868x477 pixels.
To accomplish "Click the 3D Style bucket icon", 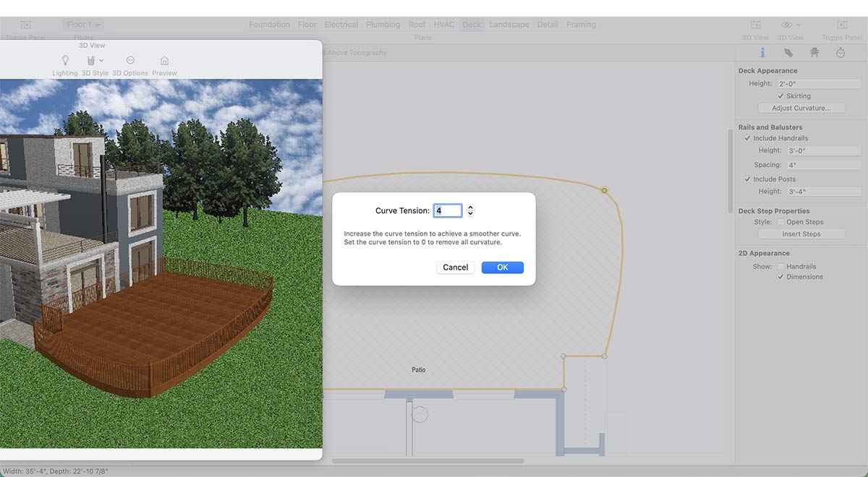I will pyautogui.click(x=91, y=61).
